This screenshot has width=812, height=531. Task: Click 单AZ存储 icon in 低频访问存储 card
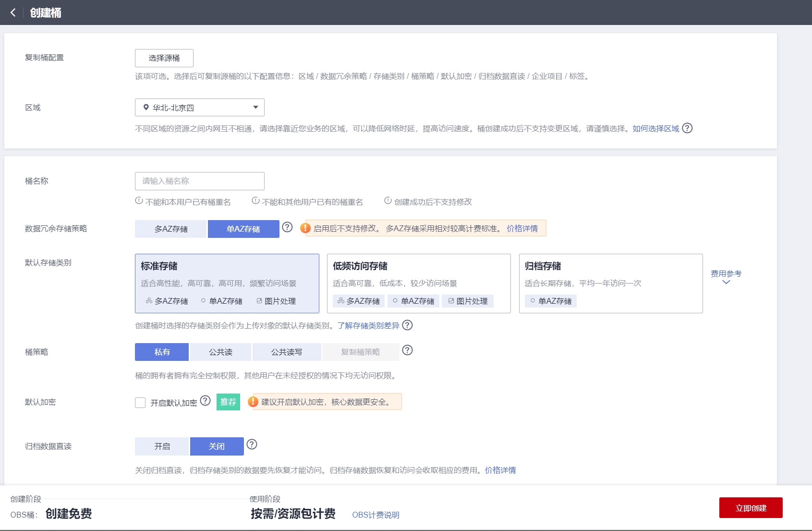(395, 301)
